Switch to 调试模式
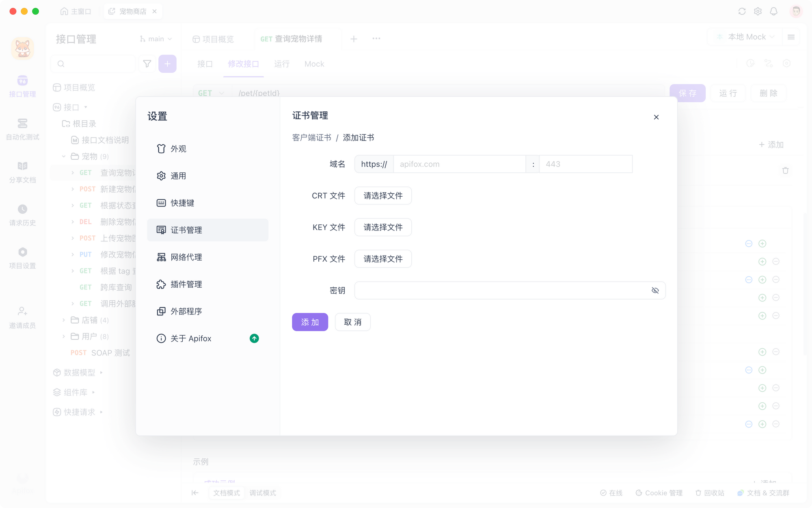 [263, 493]
